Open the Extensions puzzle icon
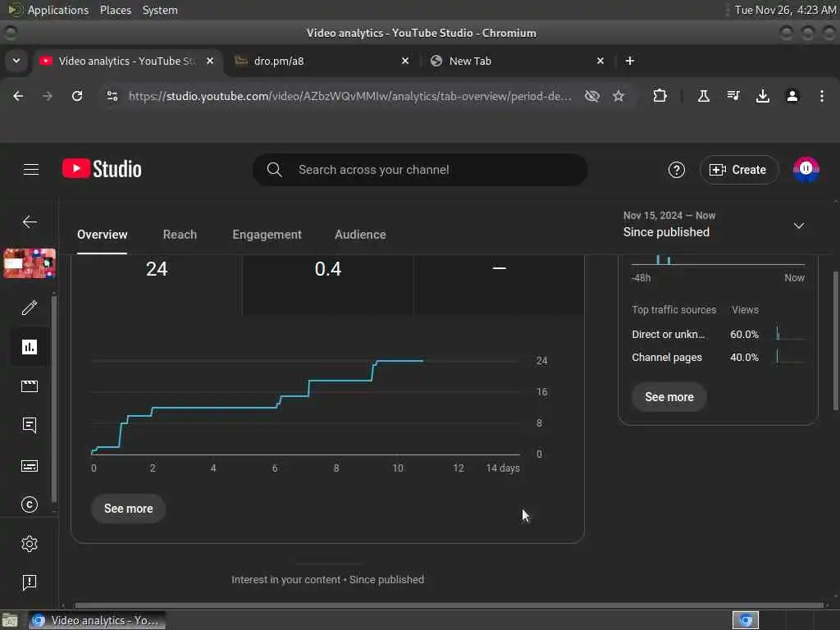Screen dimensions: 840x630 (x=660, y=96)
